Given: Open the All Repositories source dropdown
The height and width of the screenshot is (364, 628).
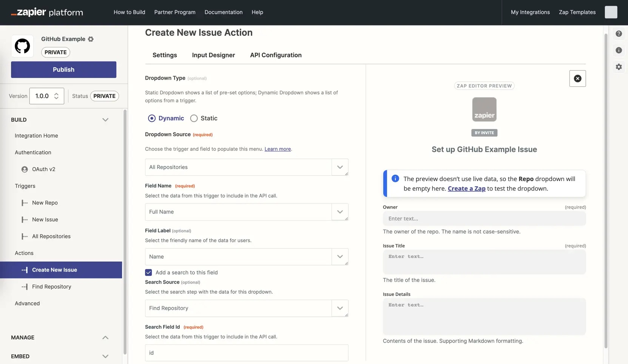Looking at the screenshot, I should click(247, 167).
